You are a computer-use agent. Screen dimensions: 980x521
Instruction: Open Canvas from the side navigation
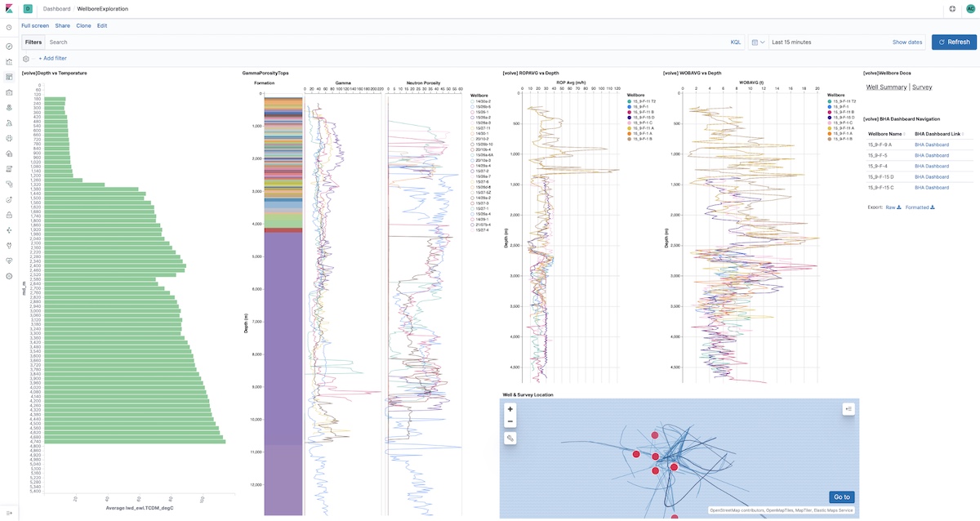tap(9, 92)
